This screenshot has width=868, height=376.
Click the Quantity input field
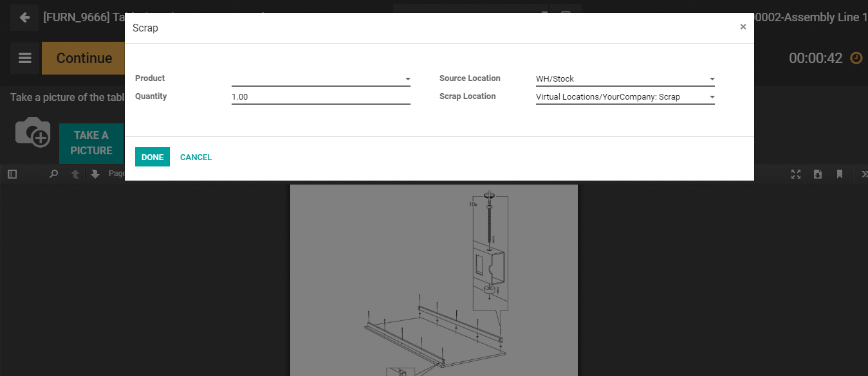pos(321,97)
